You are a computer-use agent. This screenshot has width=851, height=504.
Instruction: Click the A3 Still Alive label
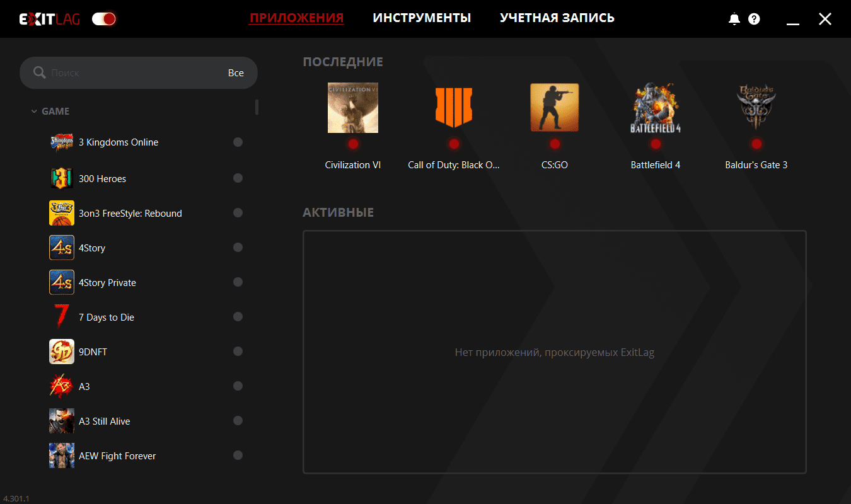click(105, 421)
